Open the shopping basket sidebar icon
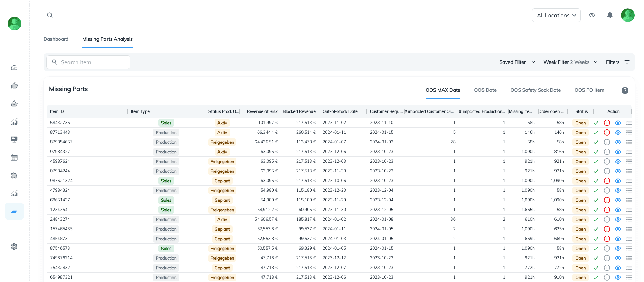Viewport: 644px width, 282px height. pos(14,104)
